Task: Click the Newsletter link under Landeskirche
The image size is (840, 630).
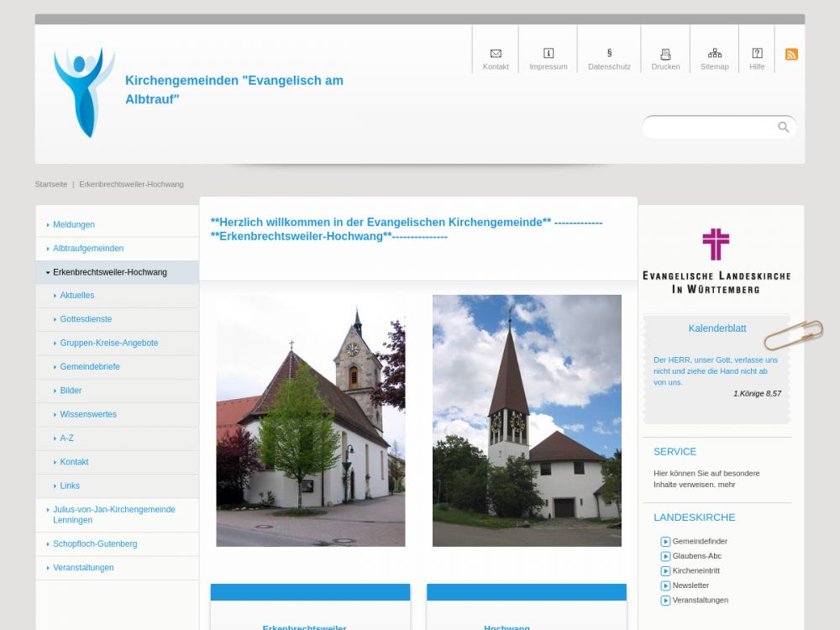Action: tap(690, 585)
